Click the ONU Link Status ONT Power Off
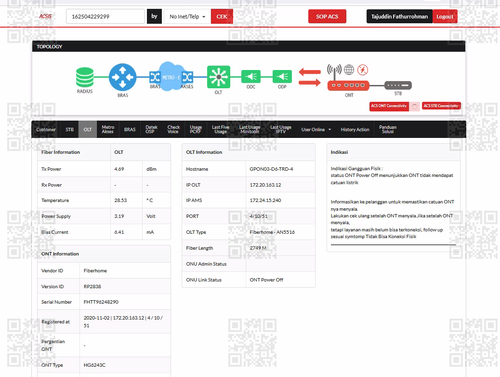Viewport: 500px width, 377px height. click(x=266, y=280)
